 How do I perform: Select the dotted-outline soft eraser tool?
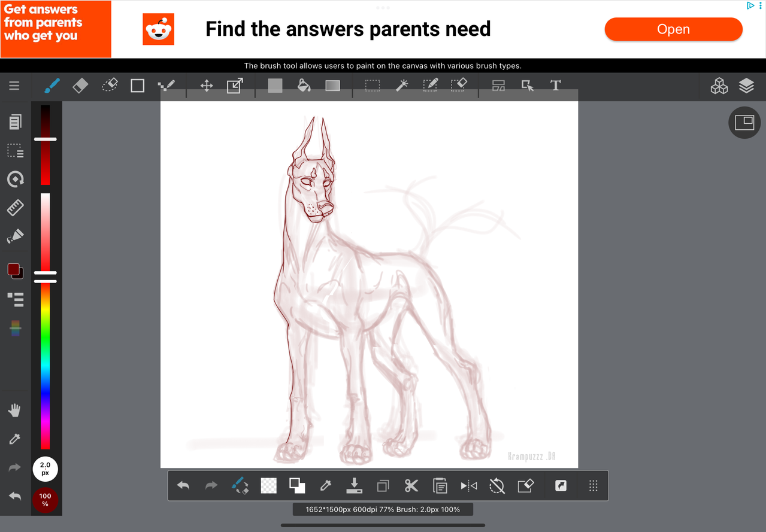(x=110, y=86)
